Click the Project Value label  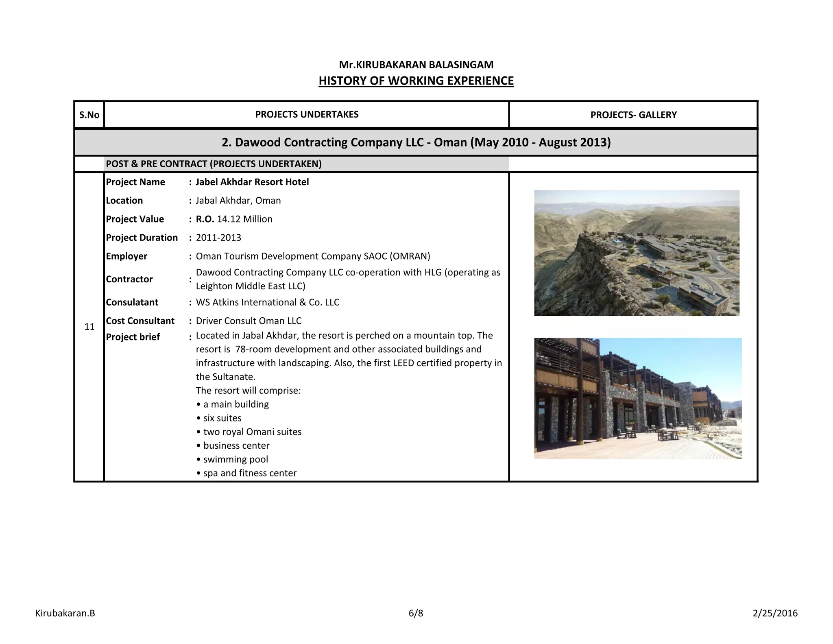pos(135,219)
